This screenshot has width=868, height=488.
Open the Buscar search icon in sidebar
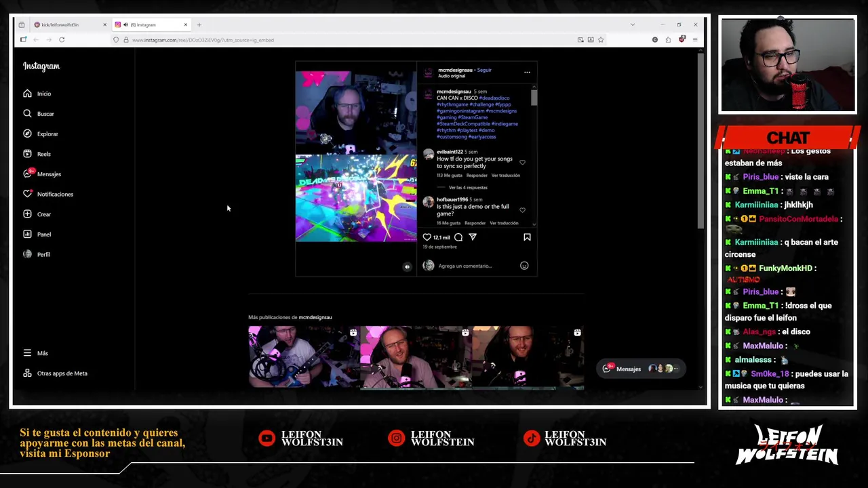pyautogui.click(x=27, y=114)
